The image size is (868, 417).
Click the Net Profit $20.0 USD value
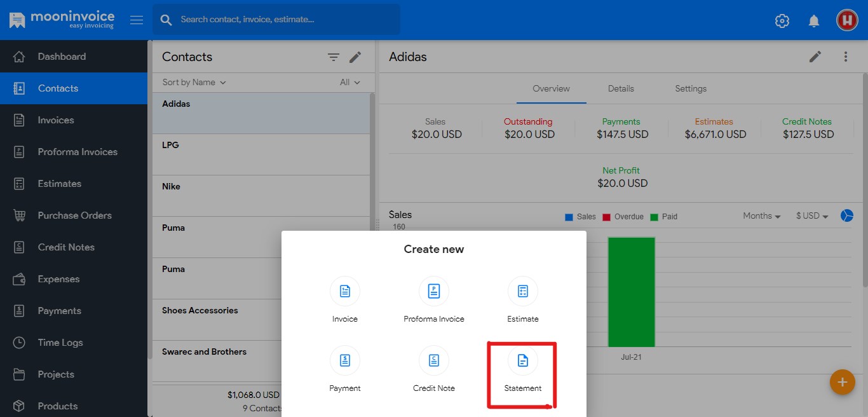pos(622,184)
